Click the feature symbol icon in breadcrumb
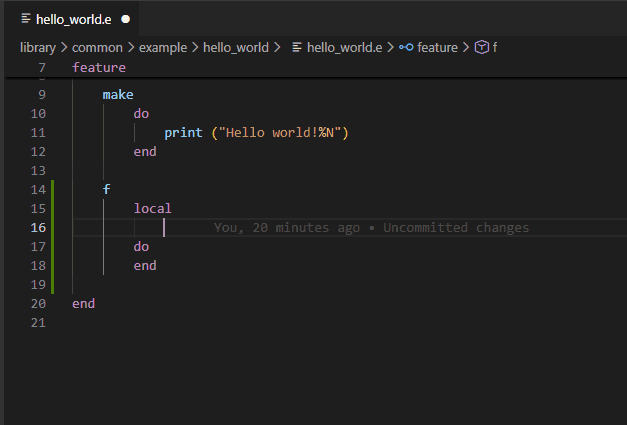The height and width of the screenshot is (425, 627). click(406, 48)
